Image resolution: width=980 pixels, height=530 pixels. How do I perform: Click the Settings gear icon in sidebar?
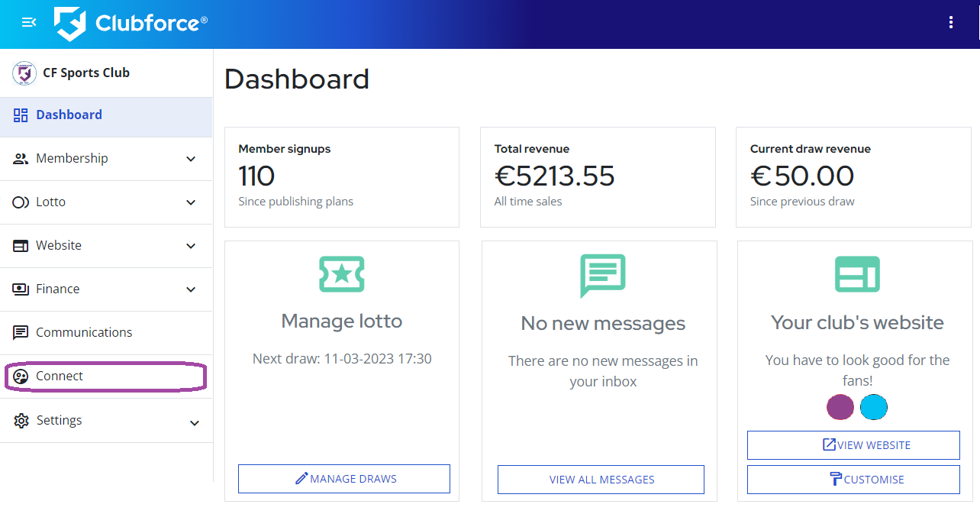(x=21, y=421)
